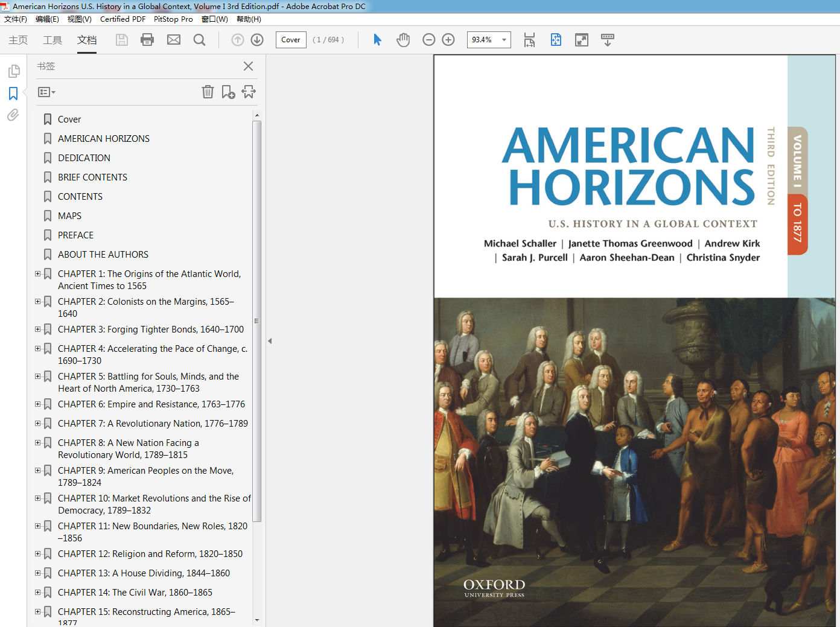Close the bookmarks panel with X

point(248,66)
